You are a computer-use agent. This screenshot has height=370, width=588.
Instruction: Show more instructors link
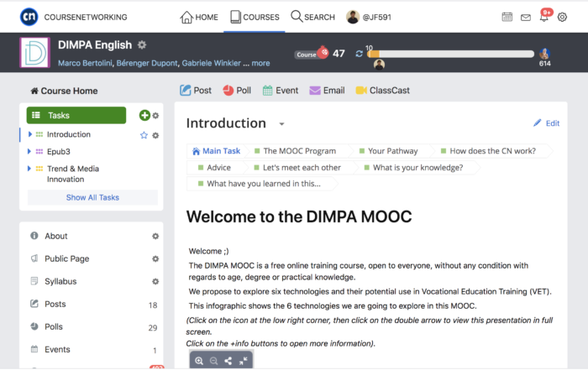pyautogui.click(x=260, y=63)
